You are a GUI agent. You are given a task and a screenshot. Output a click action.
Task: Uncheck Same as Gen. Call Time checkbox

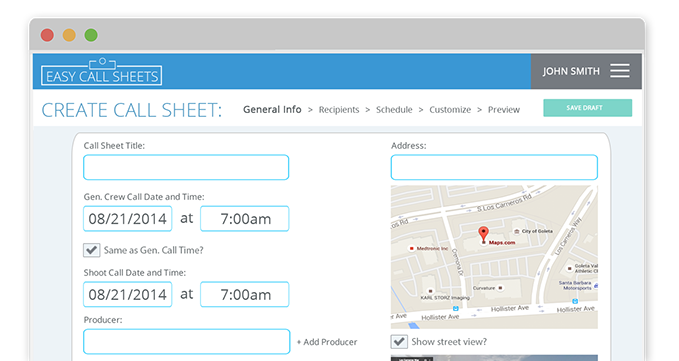(91, 250)
